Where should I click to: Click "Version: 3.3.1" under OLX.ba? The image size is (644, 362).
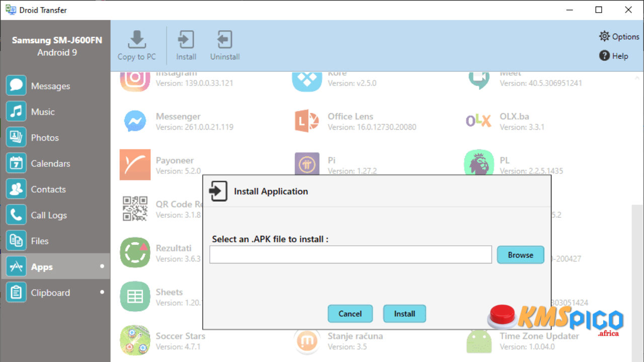[522, 127]
